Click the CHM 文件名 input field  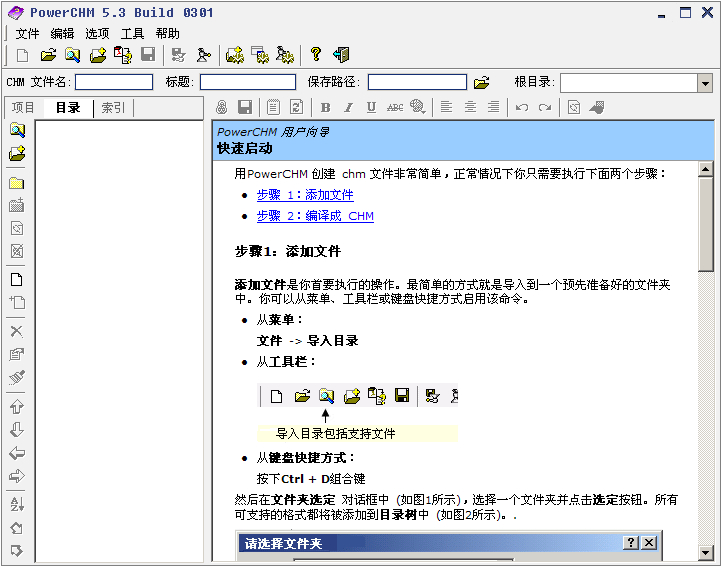114,82
